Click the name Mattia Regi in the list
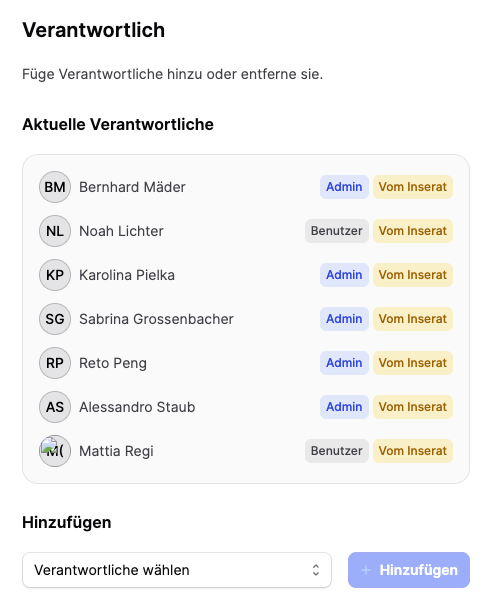The height and width of the screenshot is (610, 489). (116, 451)
